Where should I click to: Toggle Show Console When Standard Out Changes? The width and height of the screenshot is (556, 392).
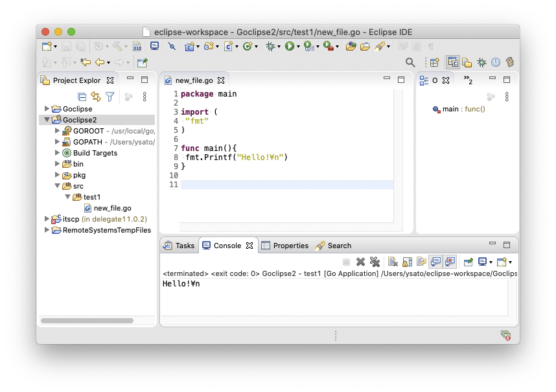point(435,262)
